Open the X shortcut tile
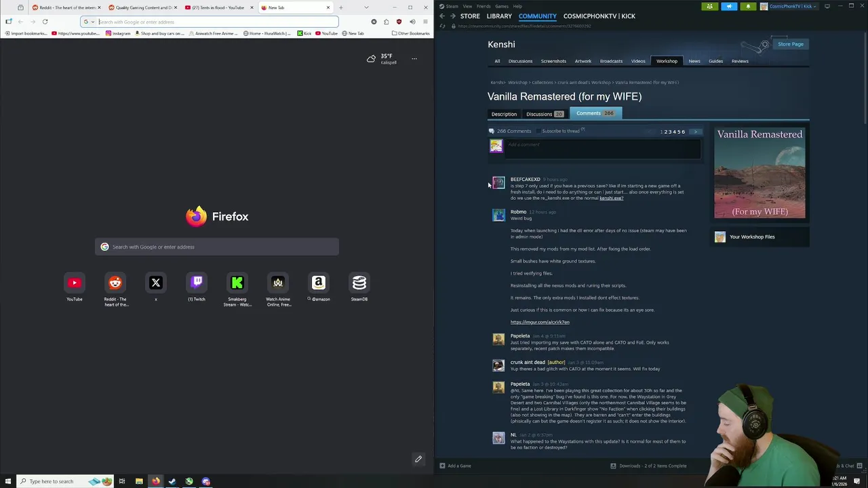This screenshot has width=868, height=488. (156, 283)
